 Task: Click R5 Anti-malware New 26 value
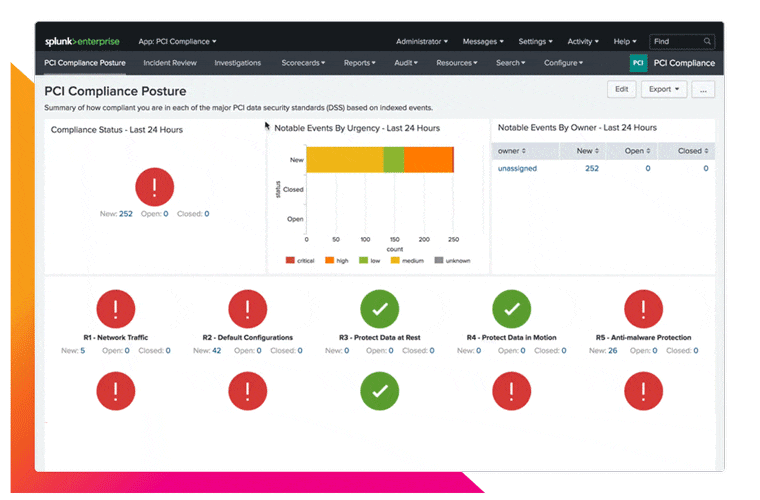pos(613,351)
